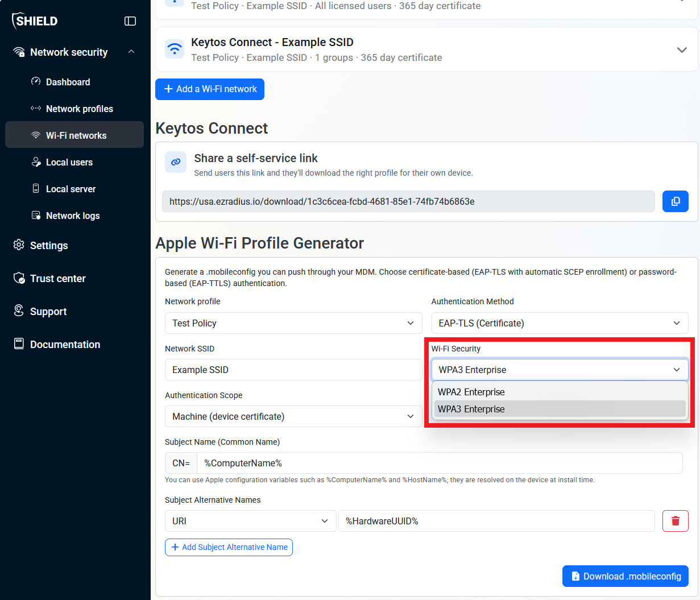Click the Network security lock icon
The width and height of the screenshot is (700, 600).
point(19,52)
